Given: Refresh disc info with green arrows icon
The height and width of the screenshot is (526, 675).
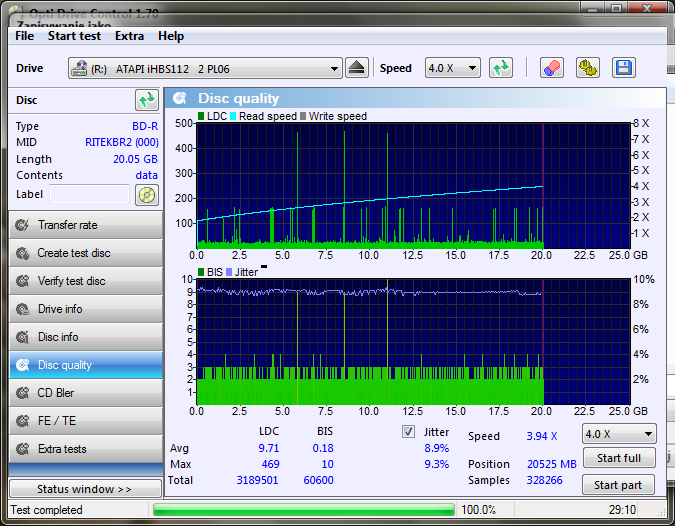Looking at the screenshot, I should pyautogui.click(x=147, y=100).
